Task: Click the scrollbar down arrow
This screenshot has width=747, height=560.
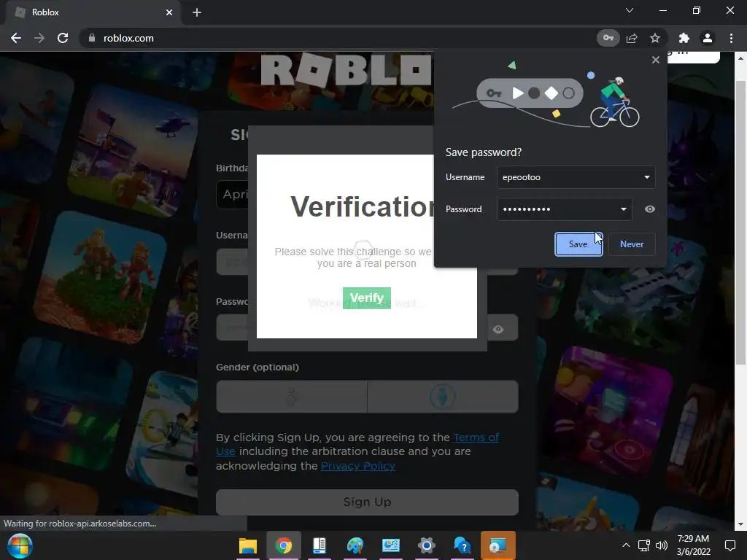Action: pos(740,524)
